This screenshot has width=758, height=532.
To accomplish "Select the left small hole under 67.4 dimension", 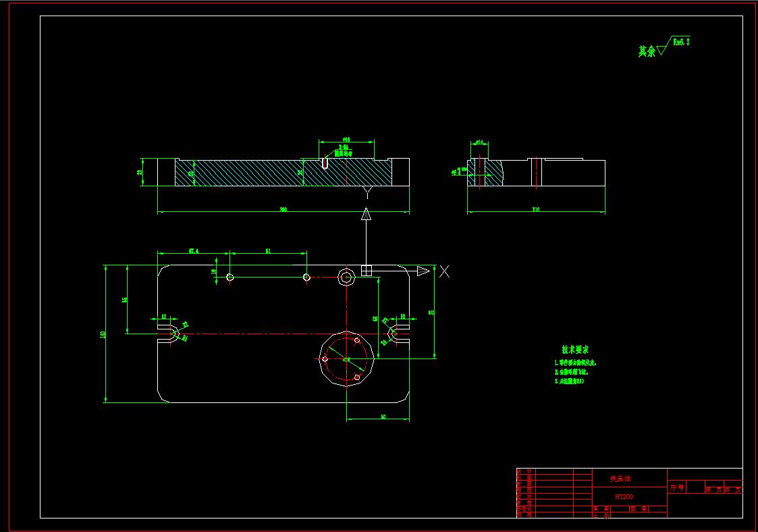I will [230, 277].
